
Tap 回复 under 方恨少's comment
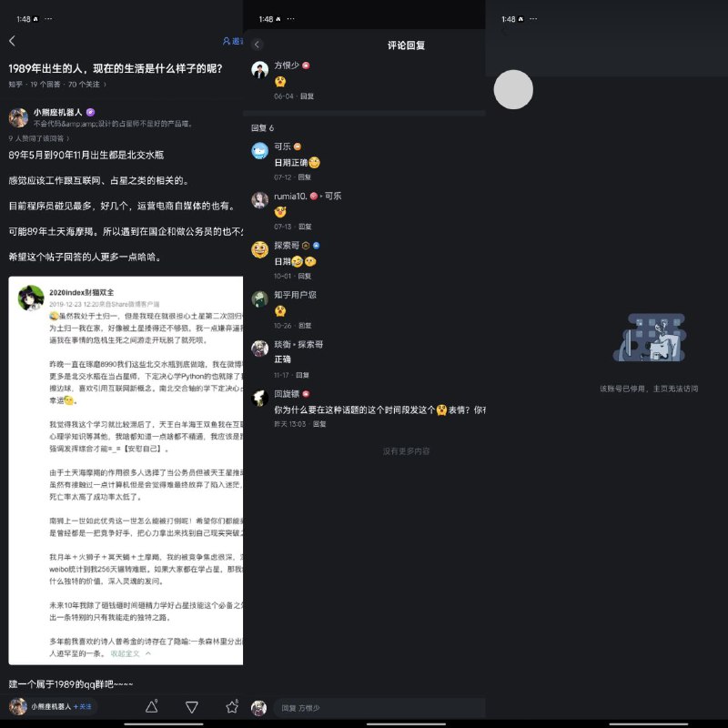tap(308, 96)
